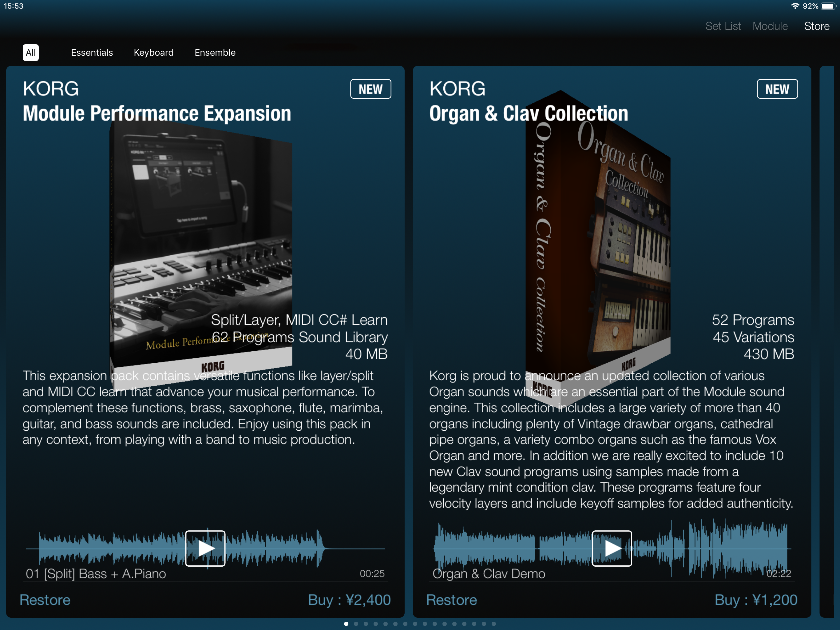
Task: Tap the Wi-Fi status icon
Action: click(794, 6)
